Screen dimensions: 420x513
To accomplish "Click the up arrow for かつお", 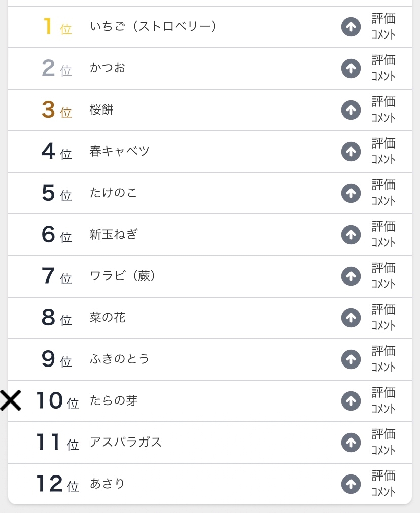I will 351,68.
